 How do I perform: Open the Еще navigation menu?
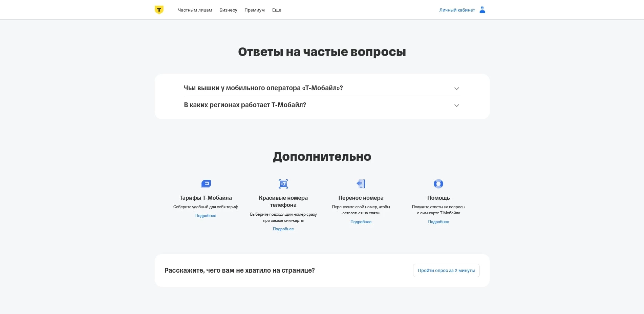tap(276, 10)
